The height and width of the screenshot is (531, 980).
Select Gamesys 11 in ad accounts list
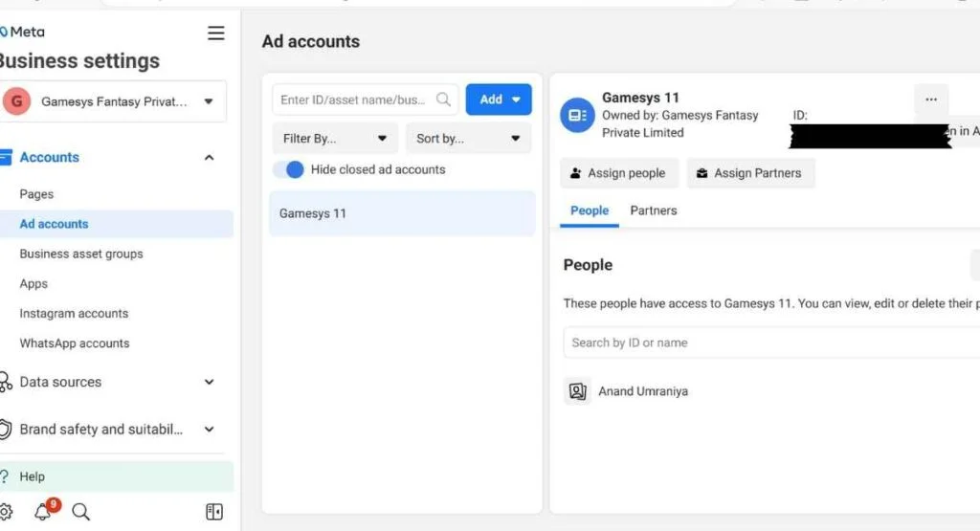coord(402,213)
